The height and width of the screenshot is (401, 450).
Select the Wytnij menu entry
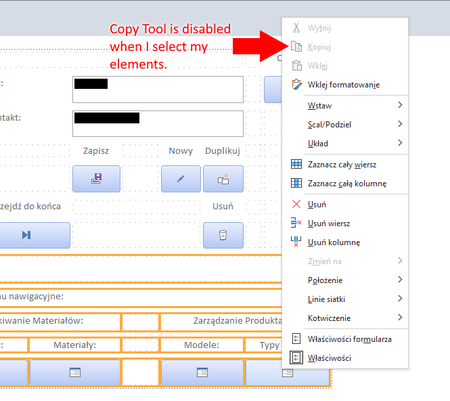(345, 28)
